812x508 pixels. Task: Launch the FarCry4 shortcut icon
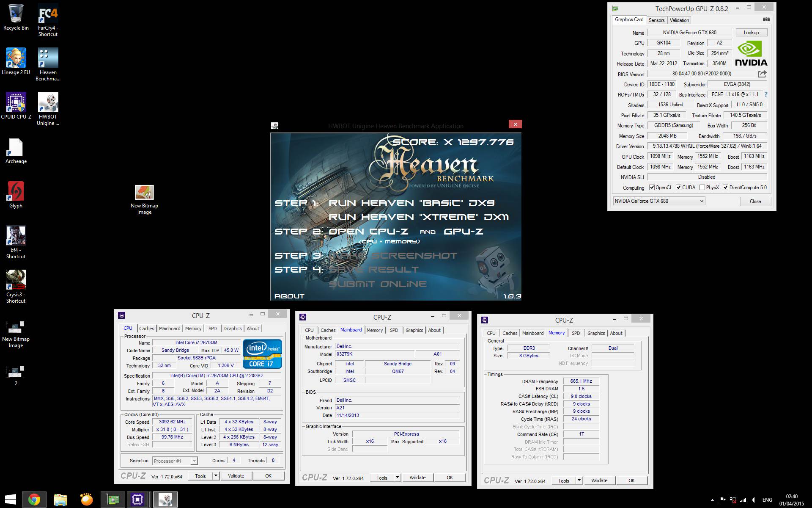pos(48,20)
